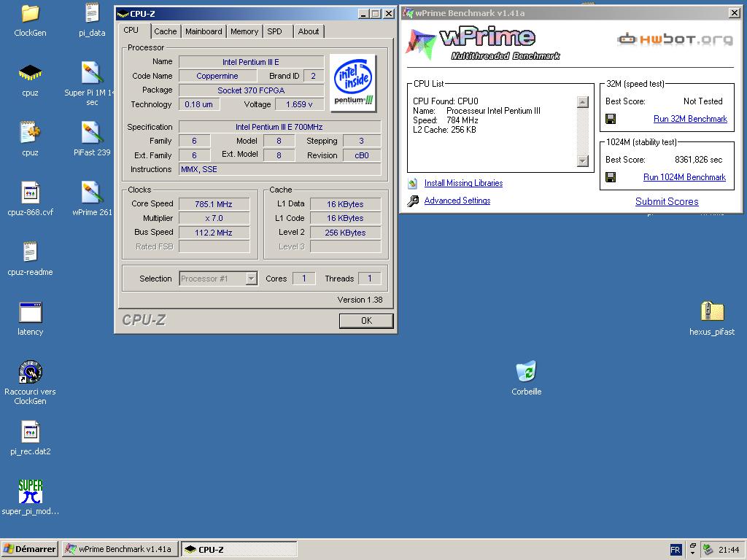Switch to the Memory tab
The height and width of the screenshot is (560, 747).
tap(244, 31)
